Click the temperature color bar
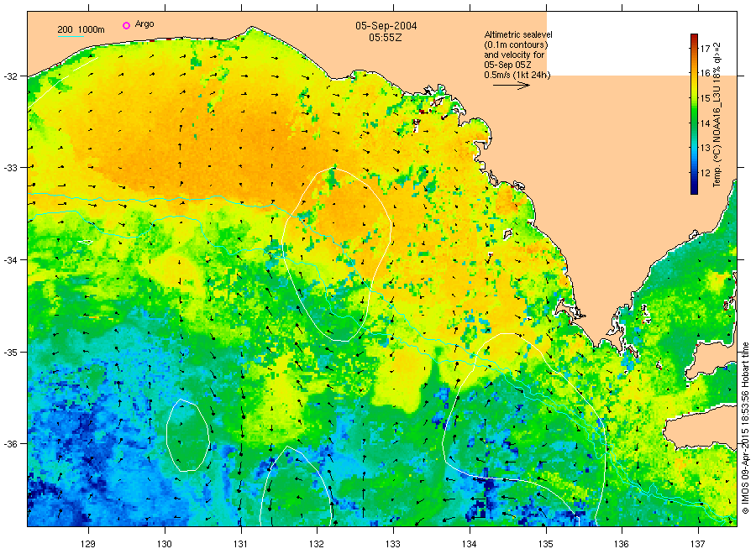 pos(694,114)
